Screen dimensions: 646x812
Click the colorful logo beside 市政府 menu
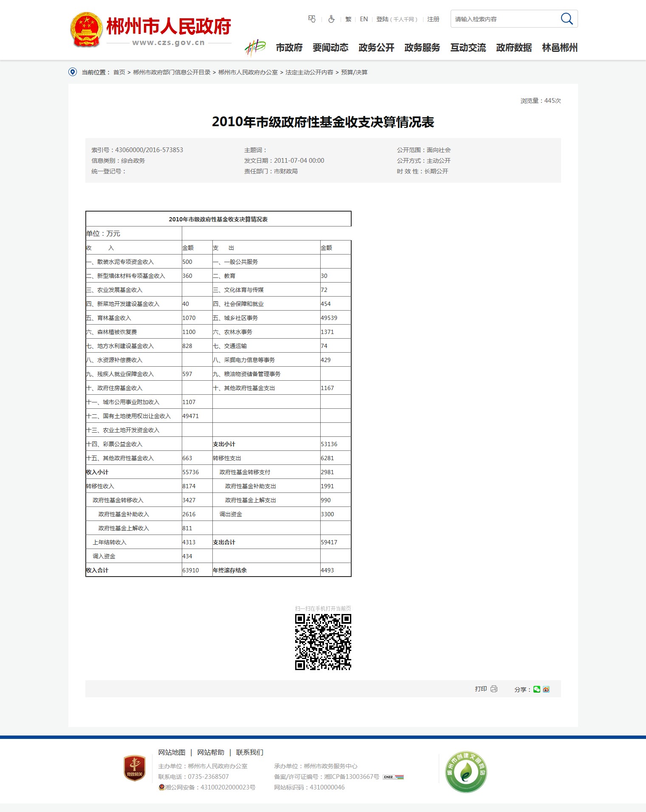click(255, 47)
